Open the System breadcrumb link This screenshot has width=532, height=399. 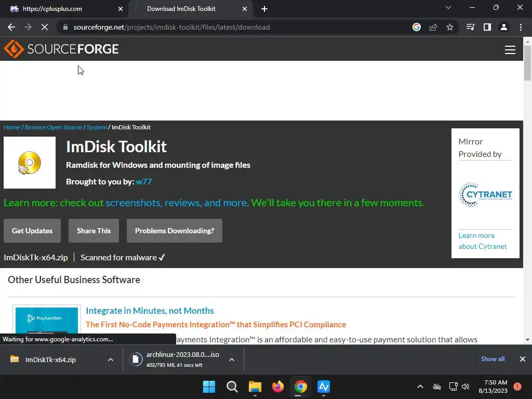tap(97, 127)
